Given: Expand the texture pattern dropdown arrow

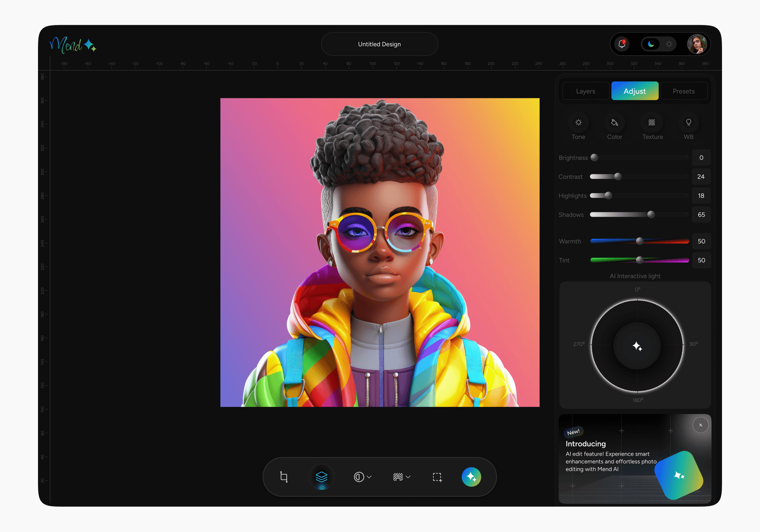Looking at the screenshot, I should pyautogui.click(x=408, y=477).
